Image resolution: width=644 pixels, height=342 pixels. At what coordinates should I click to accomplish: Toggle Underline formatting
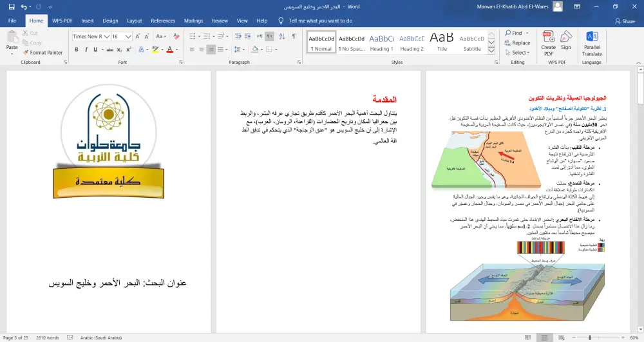point(95,50)
